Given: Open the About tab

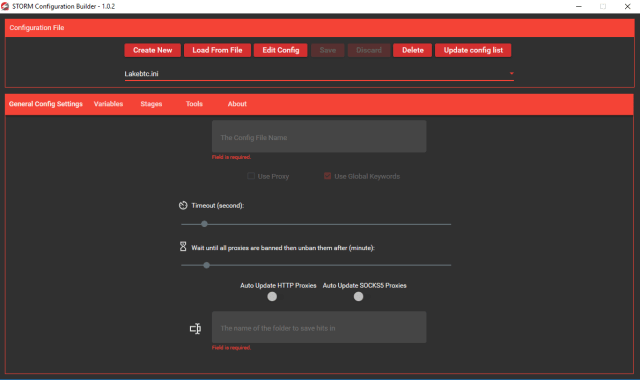Looking at the screenshot, I should (x=237, y=104).
